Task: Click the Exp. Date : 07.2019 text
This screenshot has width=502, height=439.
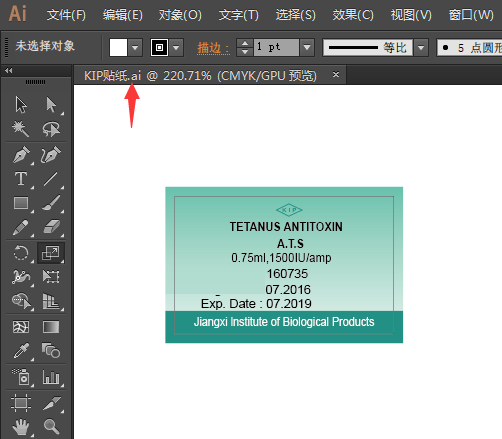Action: [x=256, y=304]
